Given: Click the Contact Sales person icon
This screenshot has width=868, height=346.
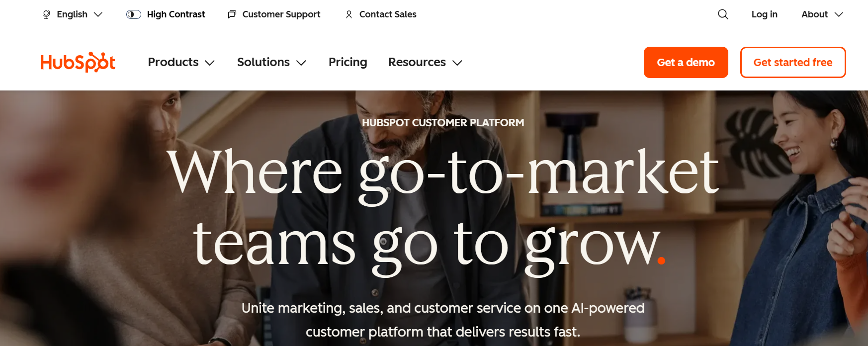Looking at the screenshot, I should point(349,14).
